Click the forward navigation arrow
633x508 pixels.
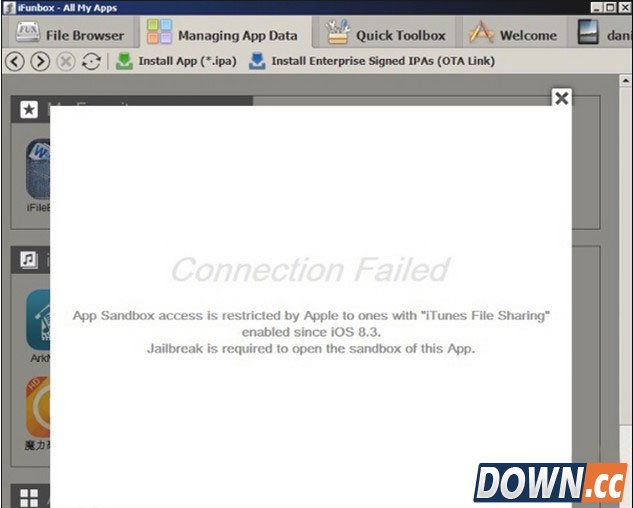(40, 62)
